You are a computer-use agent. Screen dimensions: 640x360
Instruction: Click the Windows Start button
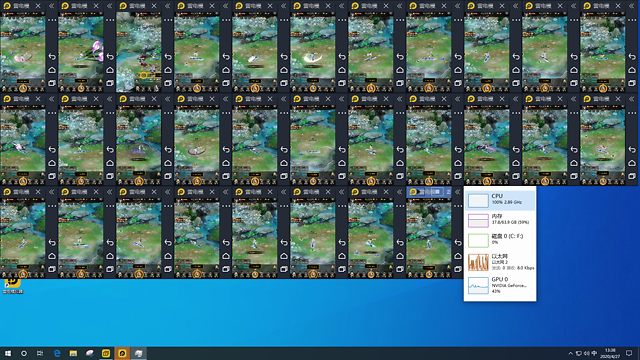[8, 353]
